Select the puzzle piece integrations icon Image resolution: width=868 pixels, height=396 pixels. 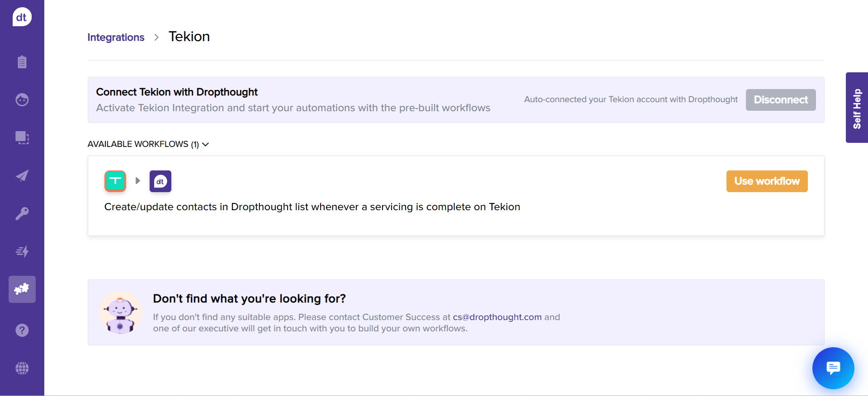(22, 289)
